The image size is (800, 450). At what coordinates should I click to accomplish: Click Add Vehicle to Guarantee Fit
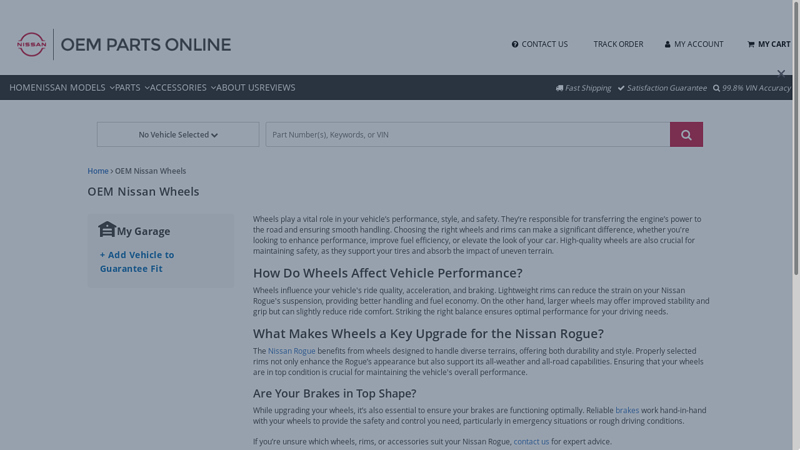tap(137, 262)
